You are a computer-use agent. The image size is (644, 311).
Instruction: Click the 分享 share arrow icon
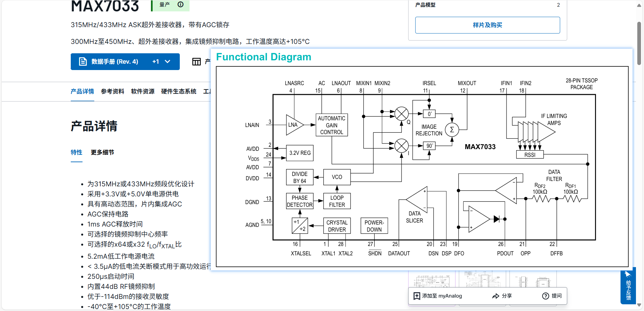click(496, 296)
